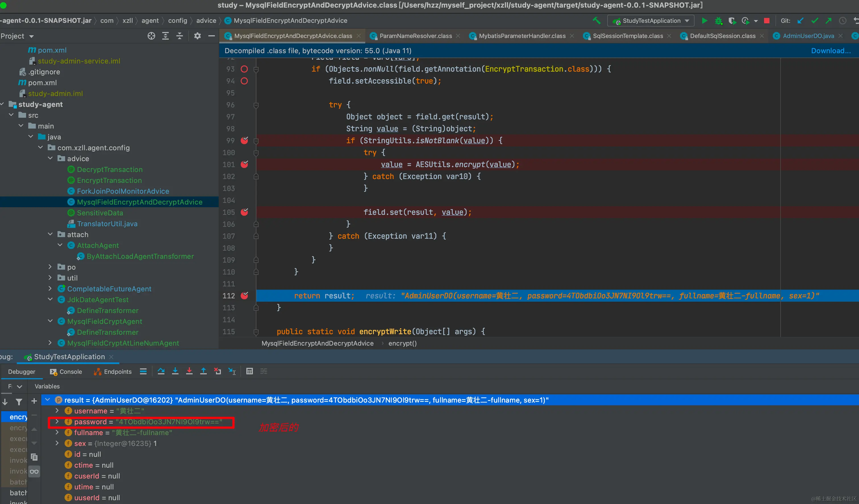Select SensitiveData annotation in project tree
This screenshot has width=859, height=504.
pyautogui.click(x=99, y=213)
